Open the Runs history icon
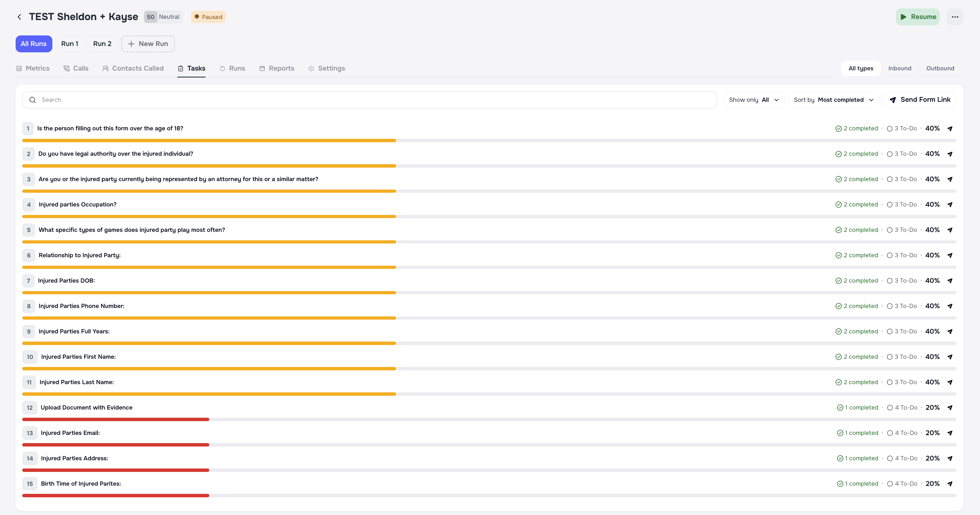 click(223, 68)
